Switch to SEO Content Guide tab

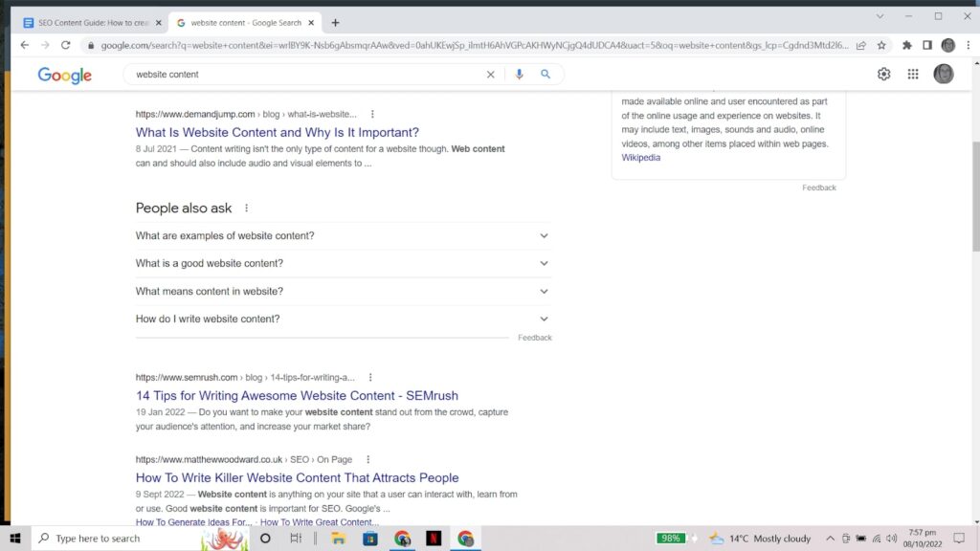click(x=93, y=23)
